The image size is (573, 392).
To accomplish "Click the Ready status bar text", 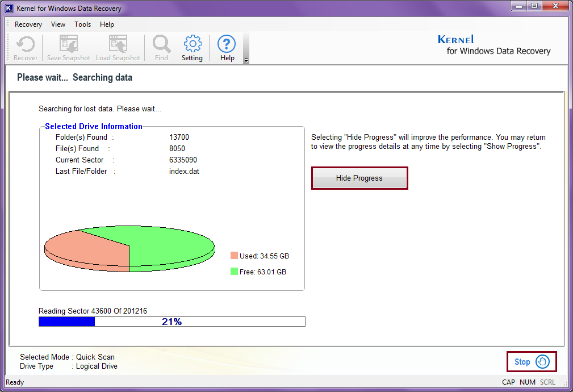I will click(15, 382).
